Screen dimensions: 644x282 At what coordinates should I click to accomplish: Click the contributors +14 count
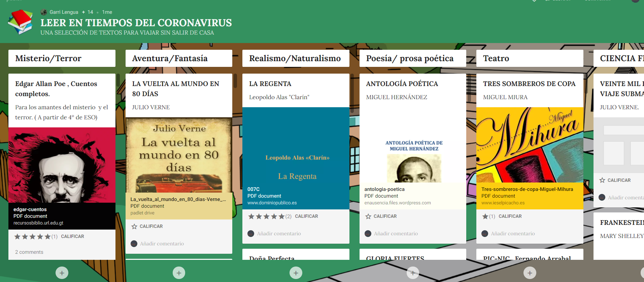[88, 12]
